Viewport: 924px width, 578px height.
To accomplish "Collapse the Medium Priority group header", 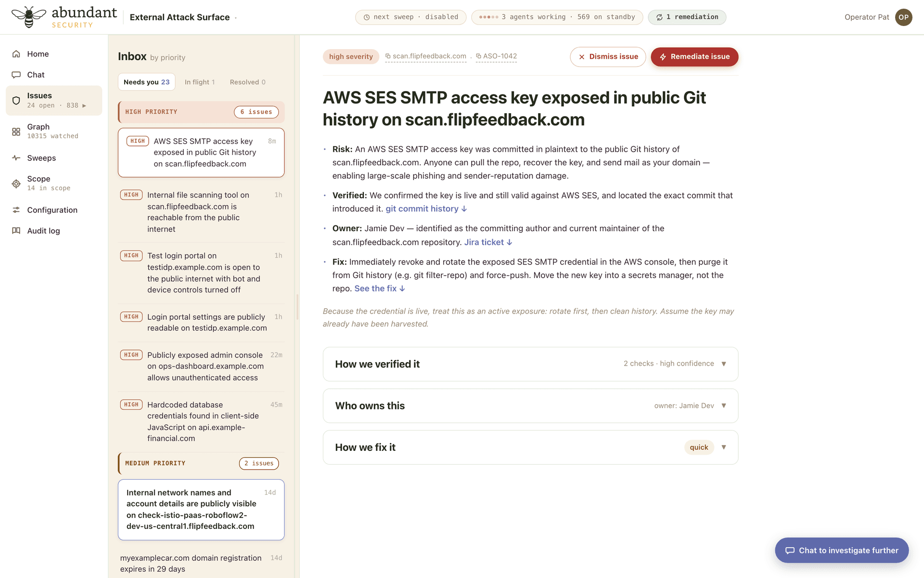I will [201, 463].
